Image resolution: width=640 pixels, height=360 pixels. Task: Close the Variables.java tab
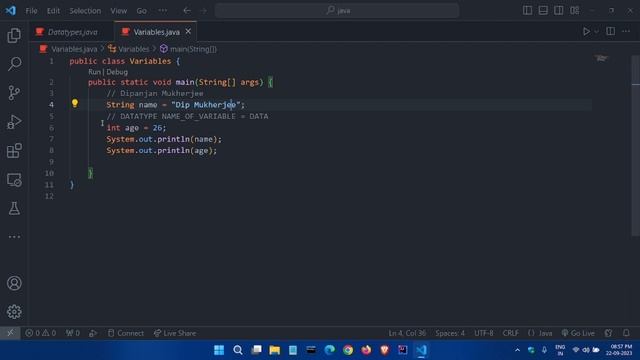188,31
